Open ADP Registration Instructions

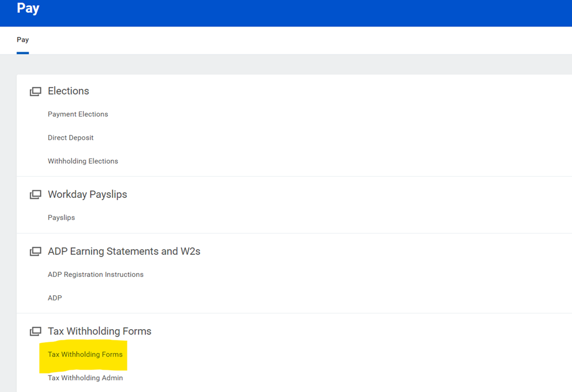point(96,275)
